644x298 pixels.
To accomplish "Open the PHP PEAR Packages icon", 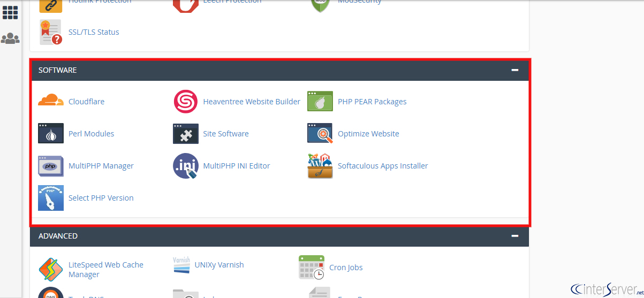I will [320, 102].
